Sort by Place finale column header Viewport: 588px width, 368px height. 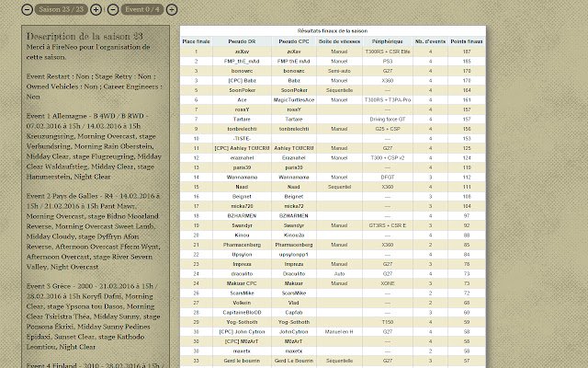pos(196,41)
